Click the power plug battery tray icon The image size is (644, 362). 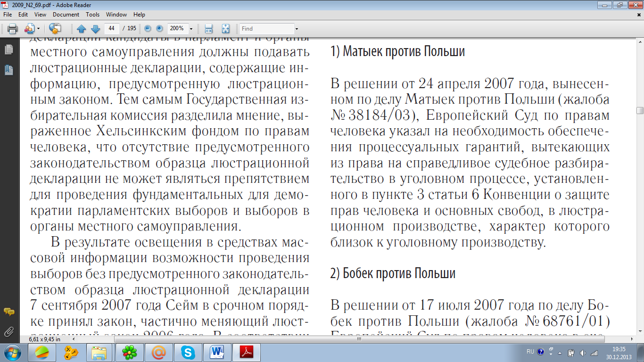(x=571, y=352)
